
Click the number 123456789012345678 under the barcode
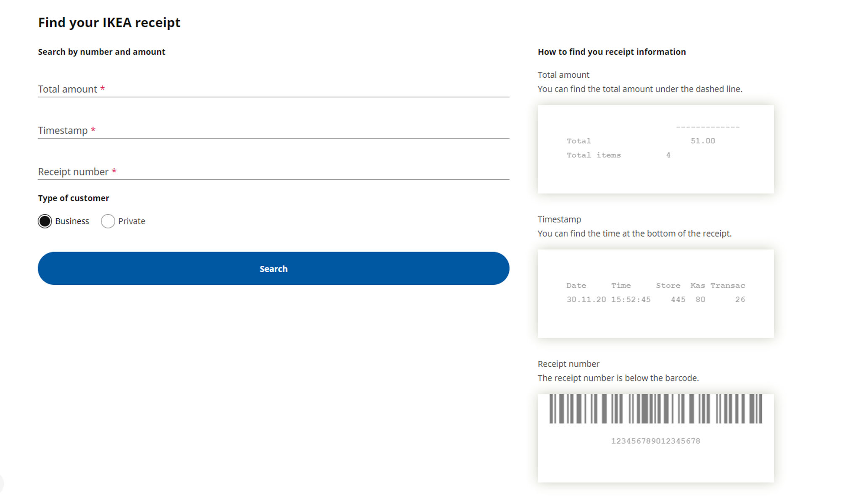coord(655,441)
